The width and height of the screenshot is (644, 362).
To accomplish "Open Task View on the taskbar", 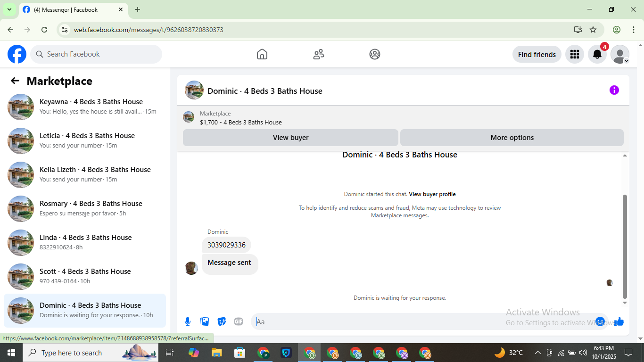I will [x=170, y=353].
